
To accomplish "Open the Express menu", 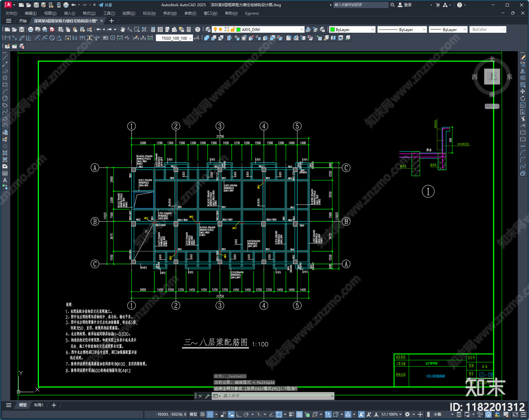I will [252, 13].
